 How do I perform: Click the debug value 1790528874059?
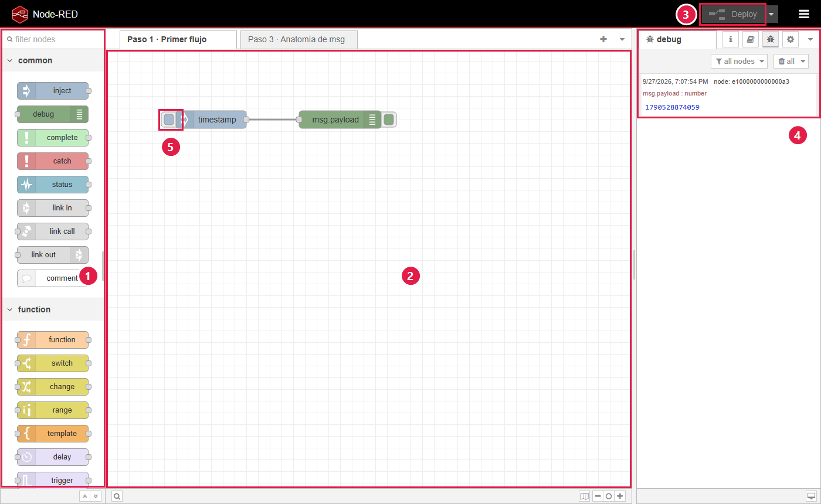pyautogui.click(x=672, y=107)
